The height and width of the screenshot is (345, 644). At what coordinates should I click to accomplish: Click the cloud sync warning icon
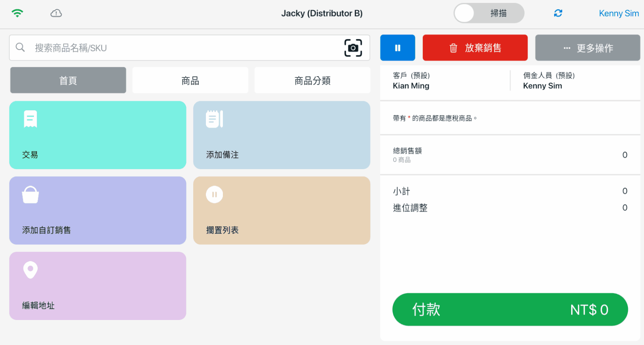click(x=56, y=13)
